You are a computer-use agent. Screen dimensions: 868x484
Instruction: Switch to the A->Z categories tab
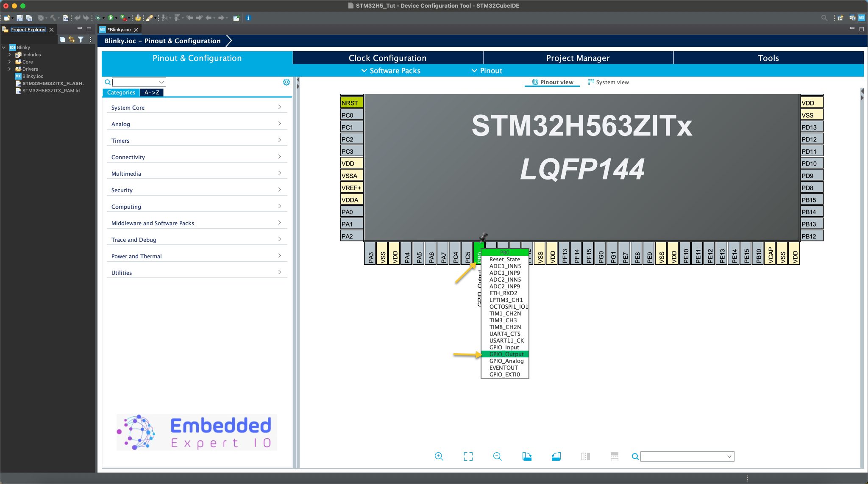click(152, 92)
